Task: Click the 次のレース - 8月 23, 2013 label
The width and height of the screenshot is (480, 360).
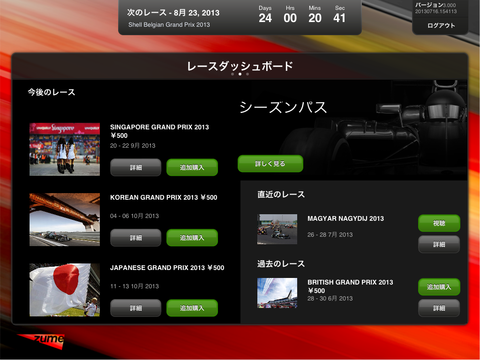Action: pos(173,13)
